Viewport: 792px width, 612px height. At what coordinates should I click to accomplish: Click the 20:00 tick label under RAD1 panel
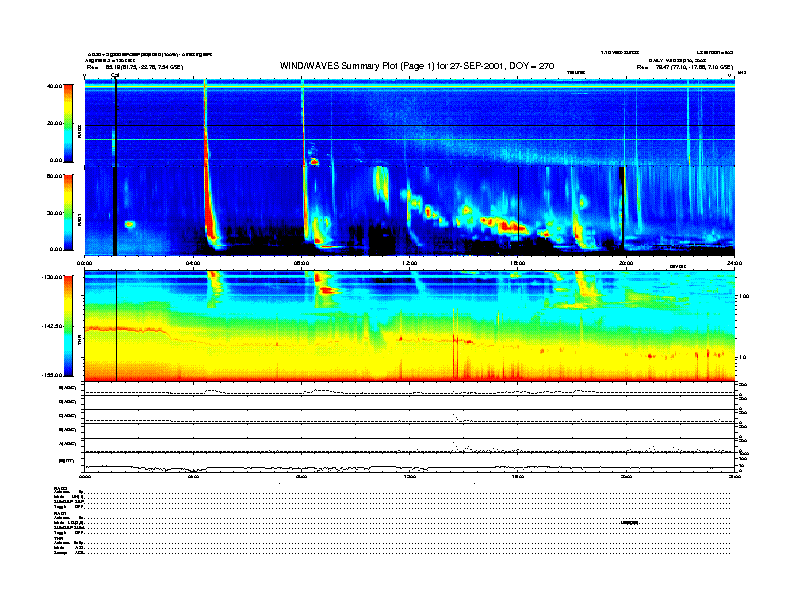626,263
